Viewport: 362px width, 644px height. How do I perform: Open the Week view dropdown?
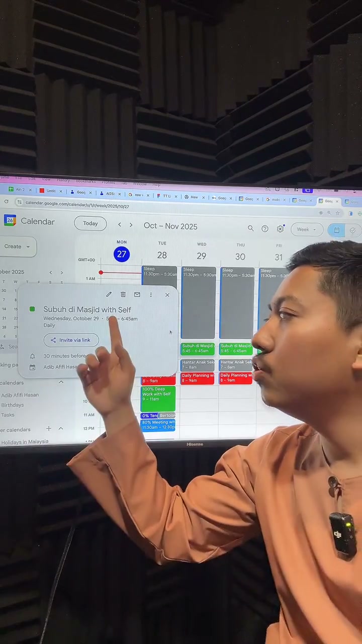(307, 229)
